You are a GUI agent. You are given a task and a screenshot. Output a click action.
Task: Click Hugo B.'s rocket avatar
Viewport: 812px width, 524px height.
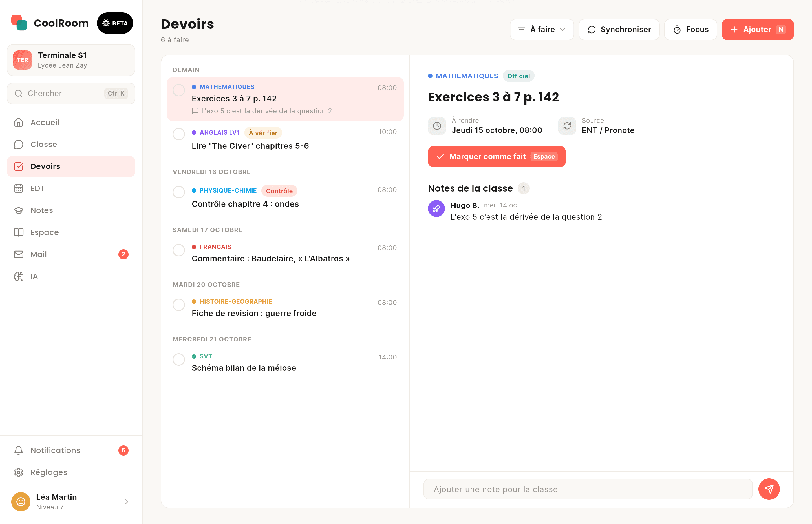tap(436, 208)
